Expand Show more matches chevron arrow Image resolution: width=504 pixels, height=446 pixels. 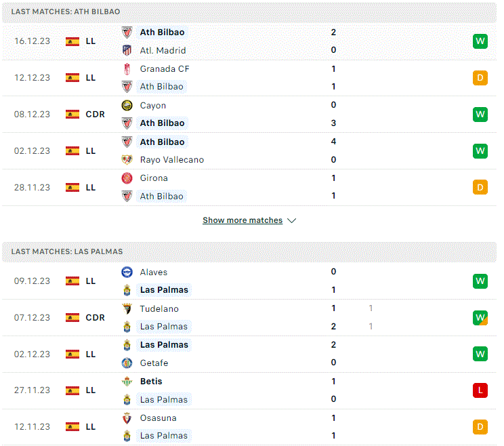[291, 220]
